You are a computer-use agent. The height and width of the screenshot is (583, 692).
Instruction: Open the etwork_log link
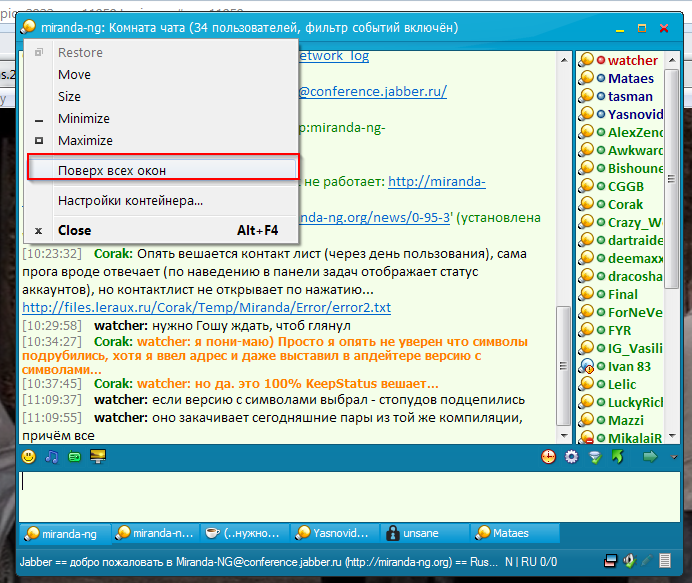point(334,56)
